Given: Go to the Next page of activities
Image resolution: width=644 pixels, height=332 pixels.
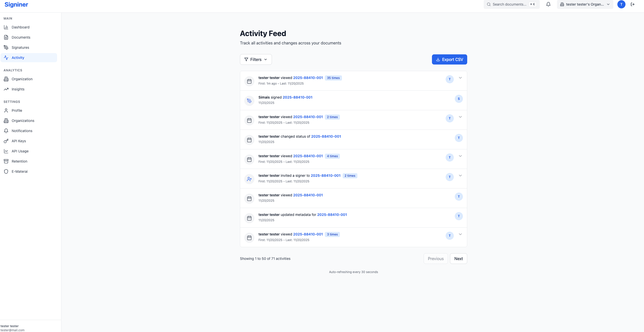Looking at the screenshot, I should coord(458,259).
